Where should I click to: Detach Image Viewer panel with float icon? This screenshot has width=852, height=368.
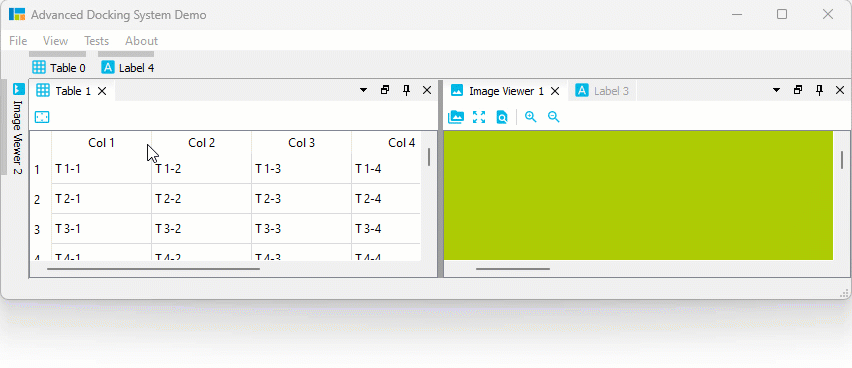pyautogui.click(x=798, y=90)
